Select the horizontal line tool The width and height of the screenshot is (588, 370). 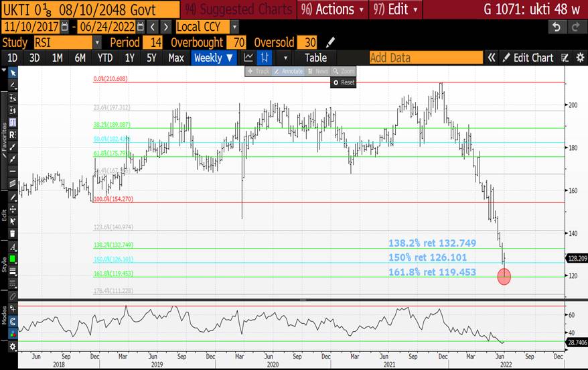[x=13, y=171]
